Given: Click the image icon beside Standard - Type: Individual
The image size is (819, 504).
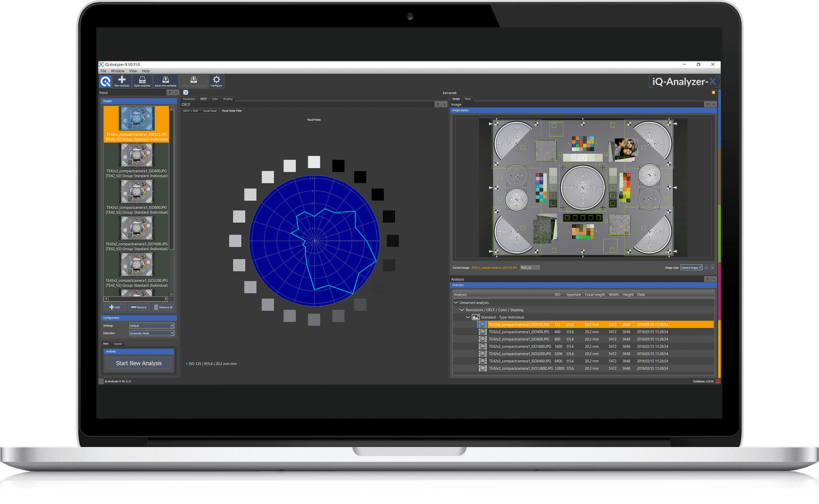Looking at the screenshot, I should coord(476,317).
